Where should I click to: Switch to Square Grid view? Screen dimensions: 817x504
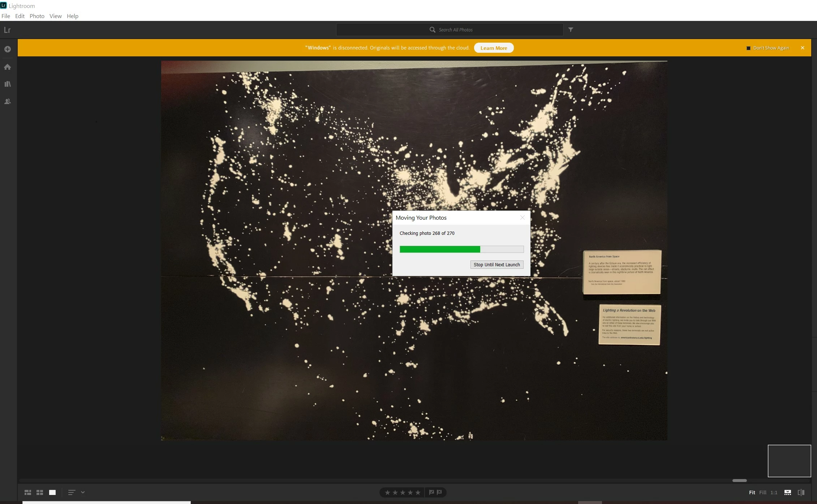point(40,492)
